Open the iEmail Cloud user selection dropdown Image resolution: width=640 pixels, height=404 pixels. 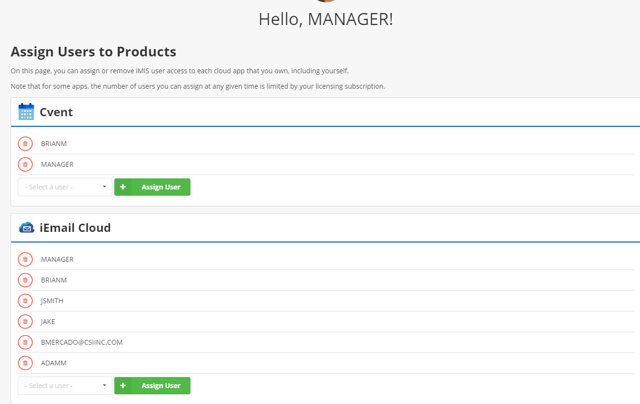pyautogui.click(x=65, y=385)
